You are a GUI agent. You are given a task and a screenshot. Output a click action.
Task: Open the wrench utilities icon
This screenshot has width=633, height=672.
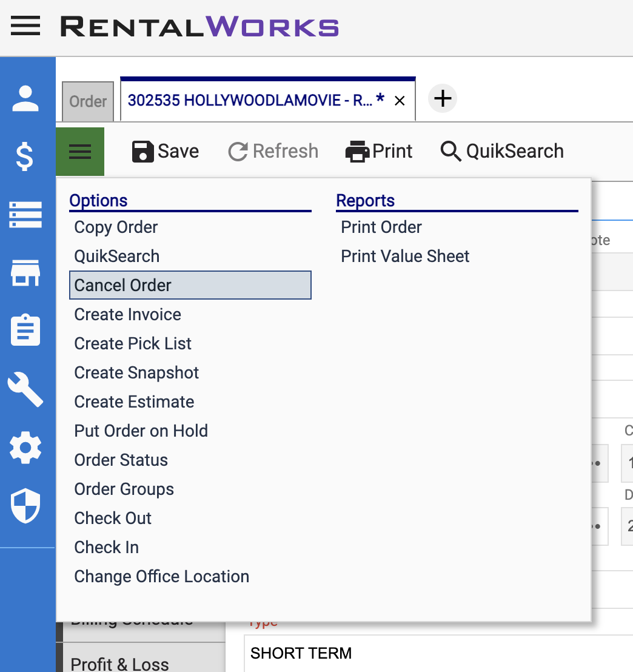tap(25, 389)
